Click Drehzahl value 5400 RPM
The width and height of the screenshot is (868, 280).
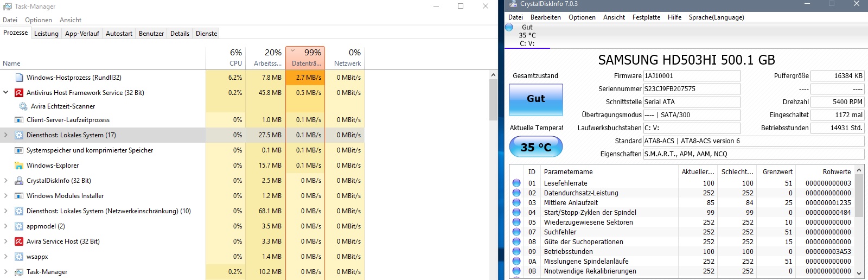[x=837, y=102]
